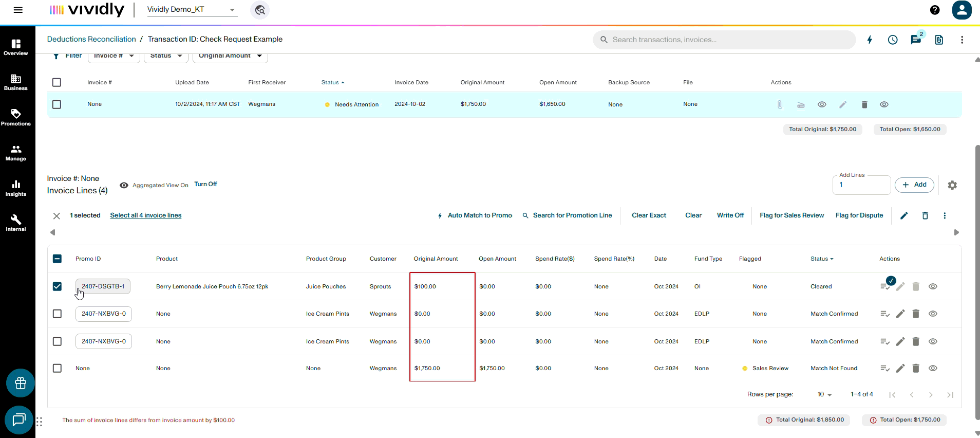
Task: Open the Original Amount filter dropdown
Action: click(x=230, y=57)
